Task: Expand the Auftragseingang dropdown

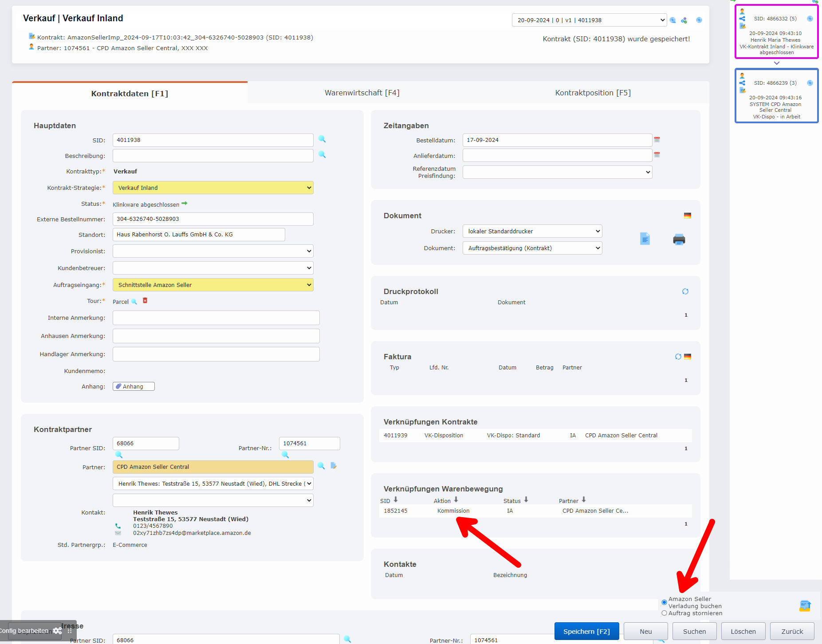Action: (x=213, y=285)
